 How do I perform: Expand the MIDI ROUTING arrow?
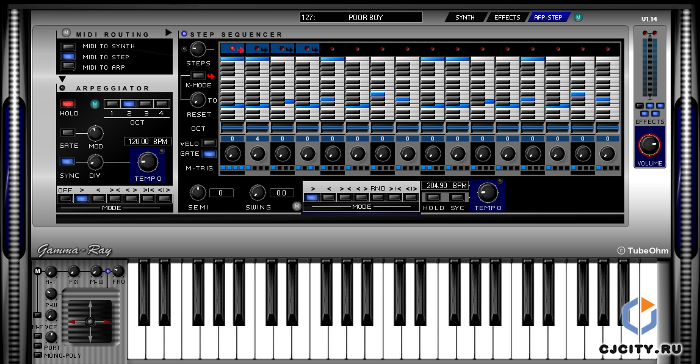tap(168, 33)
